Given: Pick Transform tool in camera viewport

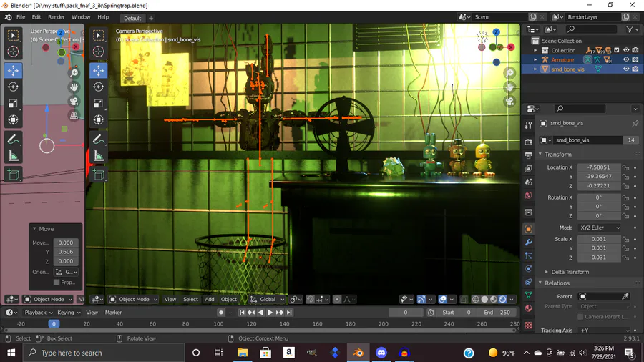Looking at the screenshot, I should click(x=99, y=120).
